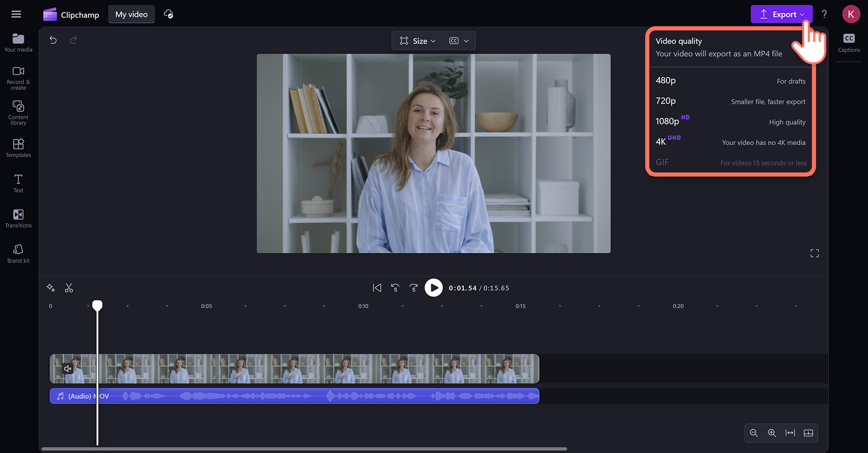Screen dimensions: 868x453
Task: Click the 0:10 timeline marker
Action: 363,306
